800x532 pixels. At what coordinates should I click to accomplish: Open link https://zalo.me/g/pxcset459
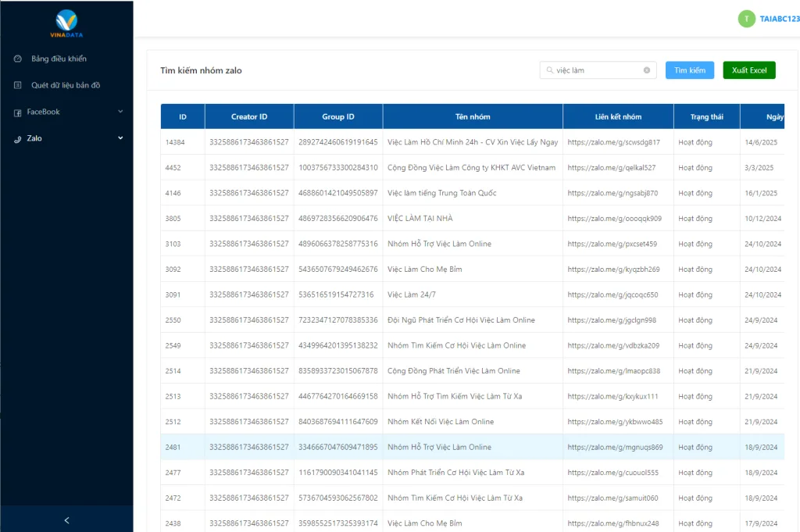click(x=612, y=245)
